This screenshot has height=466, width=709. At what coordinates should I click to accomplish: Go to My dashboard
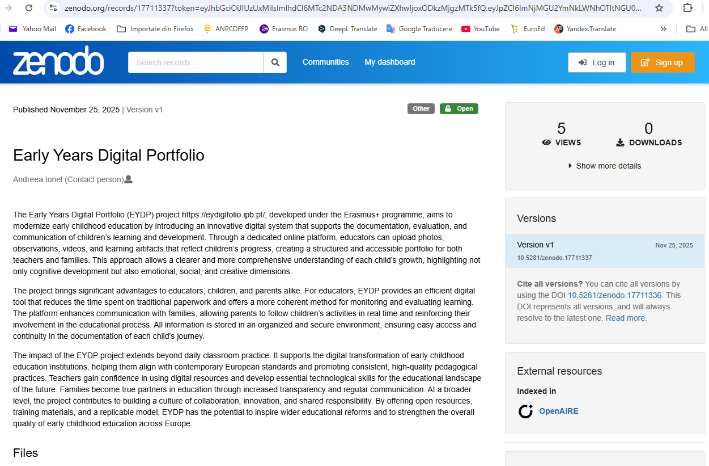click(389, 62)
